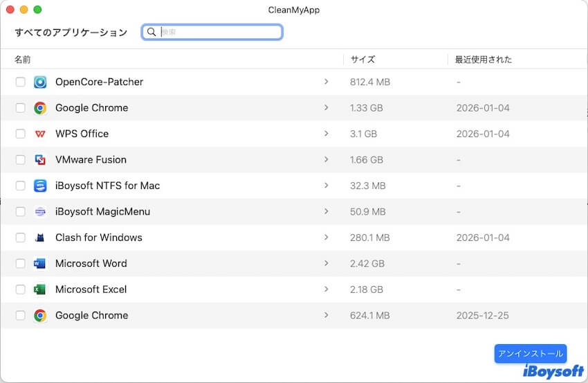Viewport: 588px width, 383px height.
Task: Click the Microsoft Excel app icon
Action: tap(40, 290)
